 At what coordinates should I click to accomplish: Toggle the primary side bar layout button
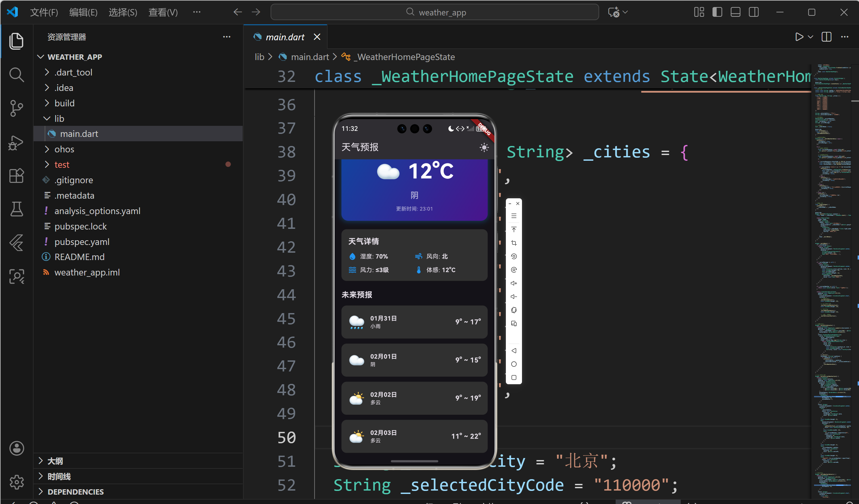click(x=717, y=12)
